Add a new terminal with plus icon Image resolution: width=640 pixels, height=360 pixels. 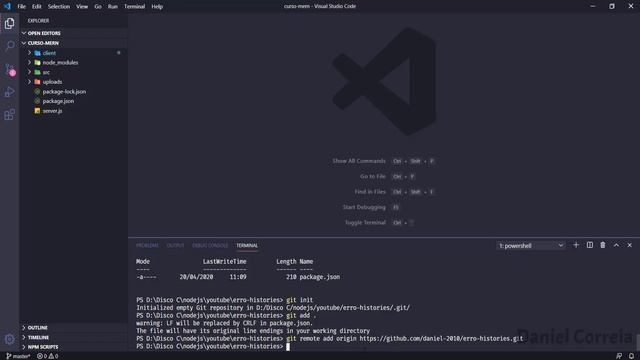(x=576, y=245)
